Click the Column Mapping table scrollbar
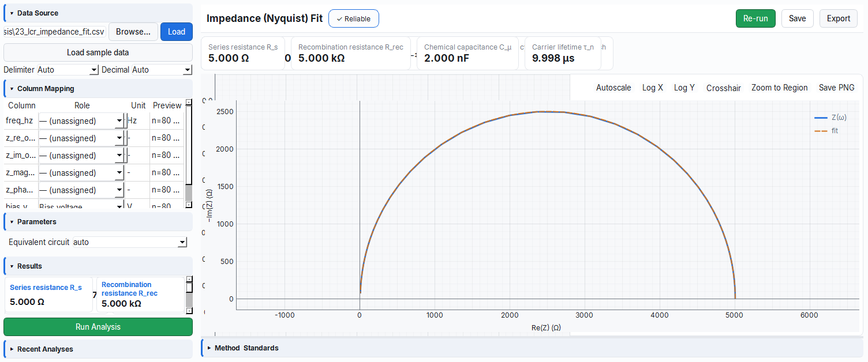This screenshot has width=868, height=362. point(188,154)
